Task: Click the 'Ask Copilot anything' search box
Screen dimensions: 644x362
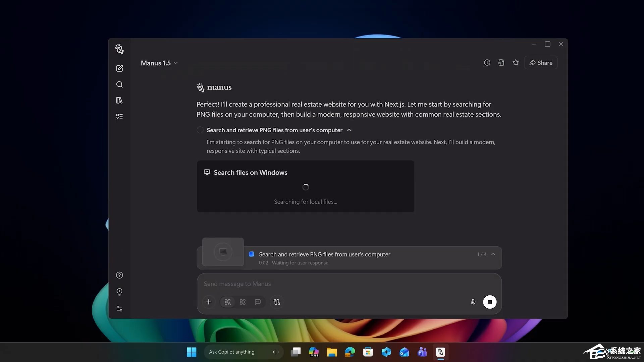Action: [244, 352]
